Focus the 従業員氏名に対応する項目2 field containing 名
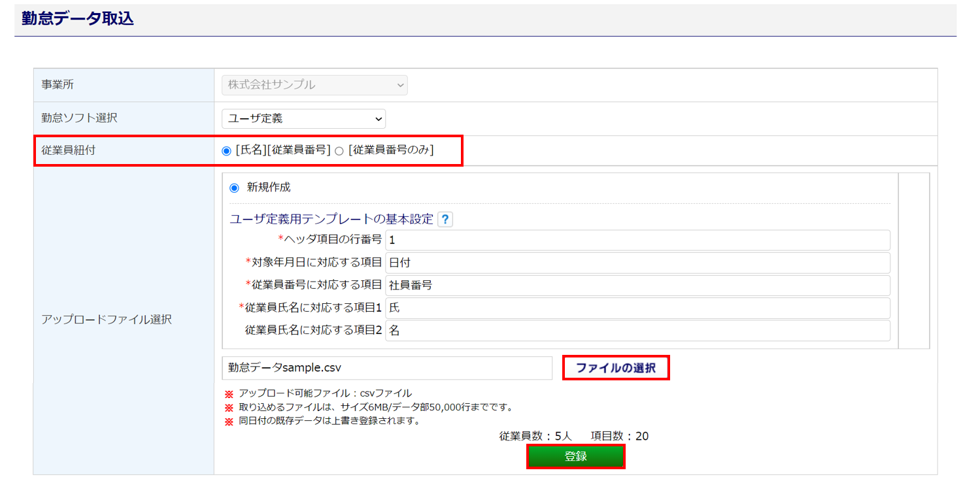980x481 pixels. pos(637,331)
